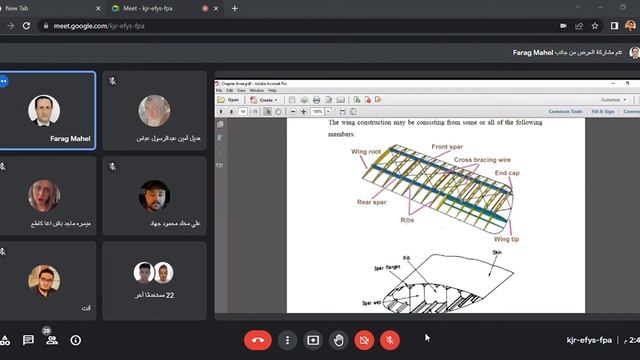Open Common Tools pane in Acrobat
Screen dimensions: 640x360
click(x=565, y=111)
